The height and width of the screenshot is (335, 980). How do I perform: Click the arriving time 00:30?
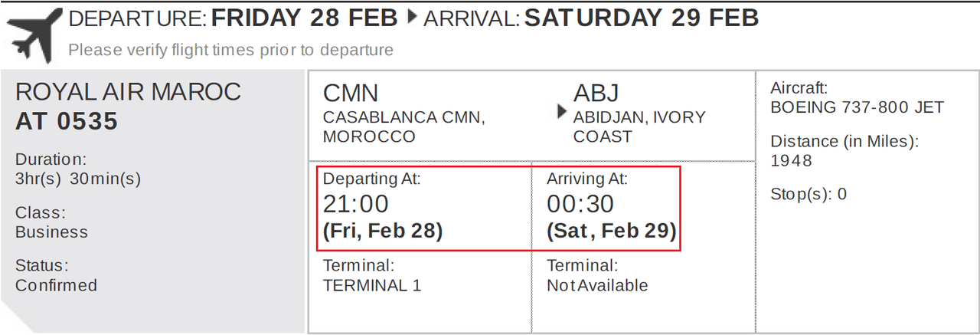580,204
